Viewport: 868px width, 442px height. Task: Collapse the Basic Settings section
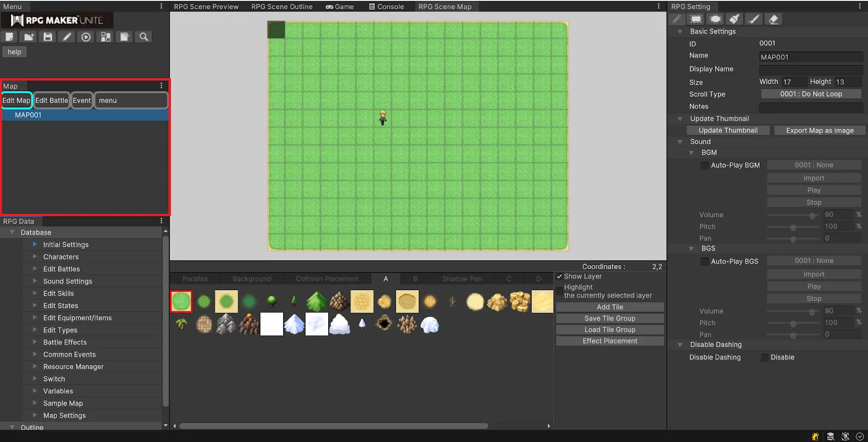point(680,31)
